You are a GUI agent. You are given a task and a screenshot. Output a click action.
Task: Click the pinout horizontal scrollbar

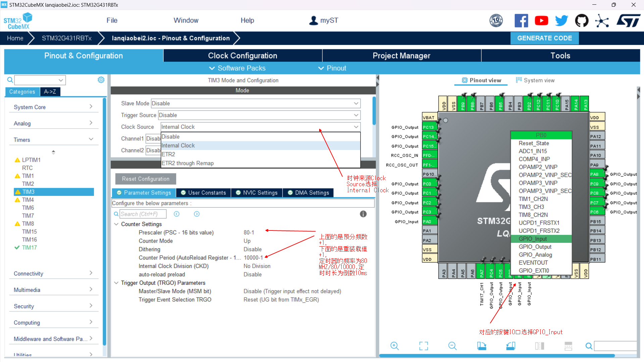[497, 356]
